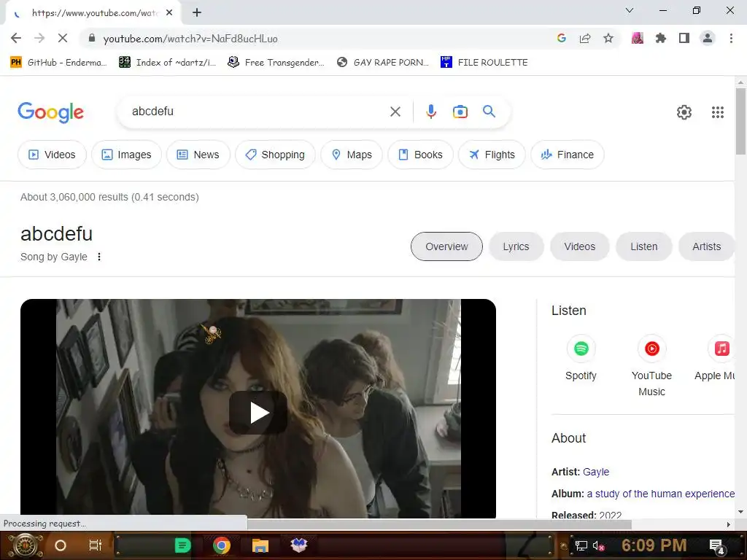Select the Artists chip
Image resolution: width=747 pixels, height=560 pixels.
coord(706,246)
